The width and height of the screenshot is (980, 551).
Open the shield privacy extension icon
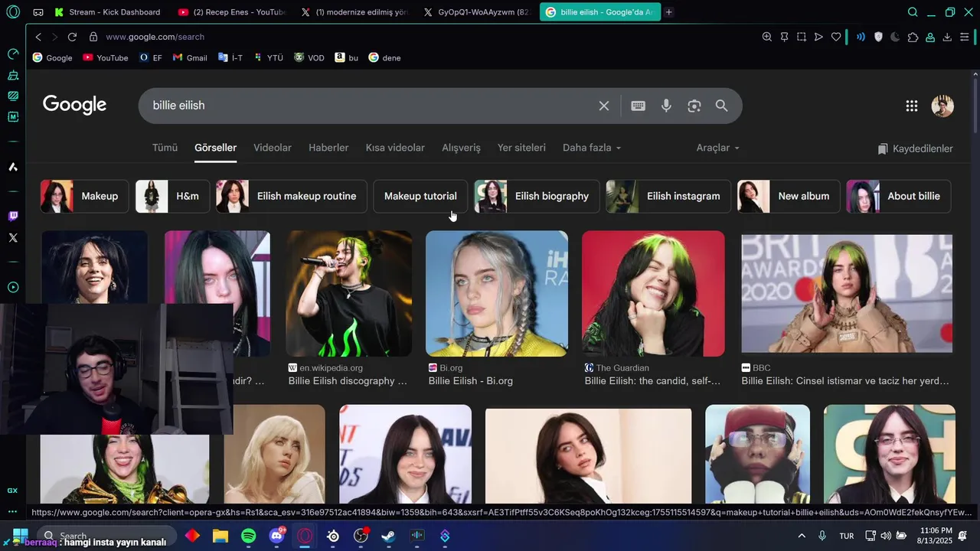point(878,37)
